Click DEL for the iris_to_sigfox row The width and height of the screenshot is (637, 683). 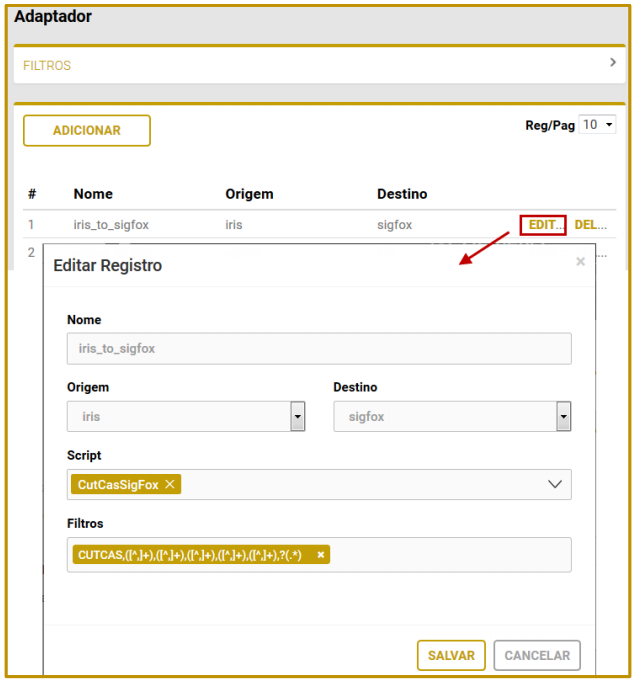(590, 225)
